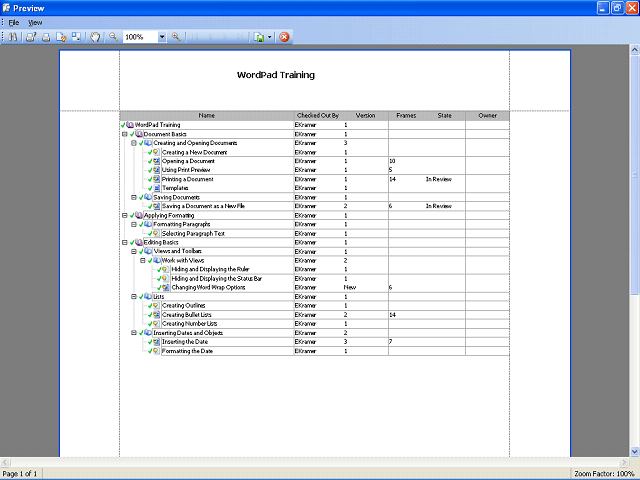Click the Creating Number Lists row text
The width and height of the screenshot is (640, 480).
[189, 324]
